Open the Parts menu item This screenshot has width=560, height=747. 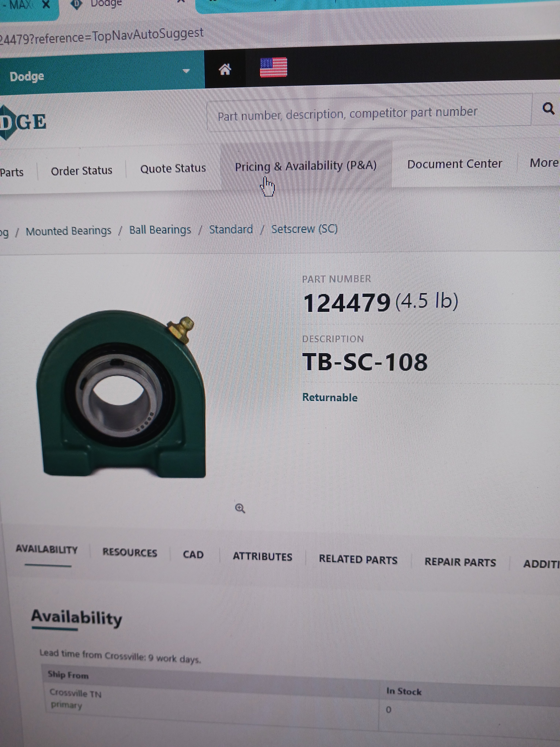point(12,172)
